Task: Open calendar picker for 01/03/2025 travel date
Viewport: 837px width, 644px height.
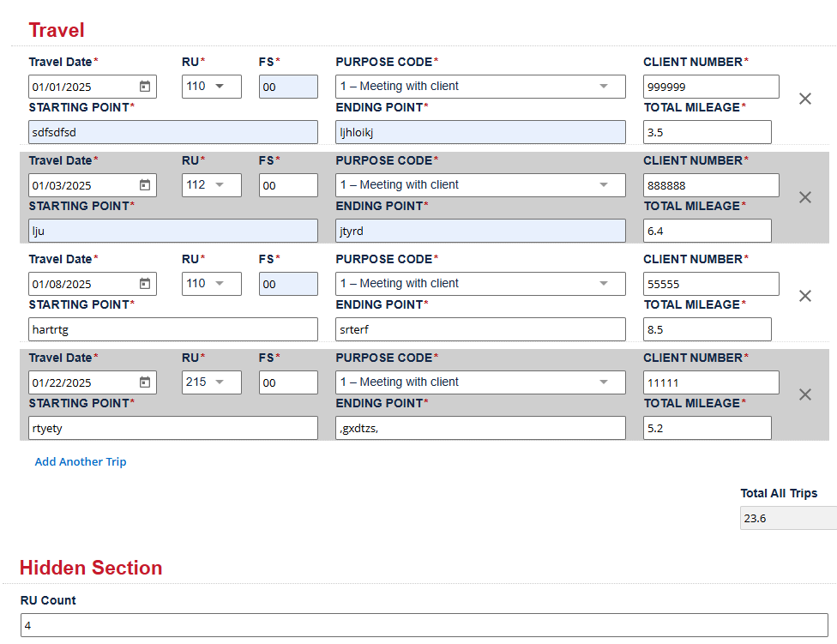Action: (x=145, y=185)
